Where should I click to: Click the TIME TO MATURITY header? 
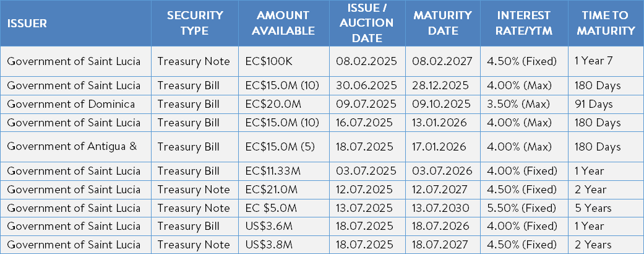coord(606,23)
